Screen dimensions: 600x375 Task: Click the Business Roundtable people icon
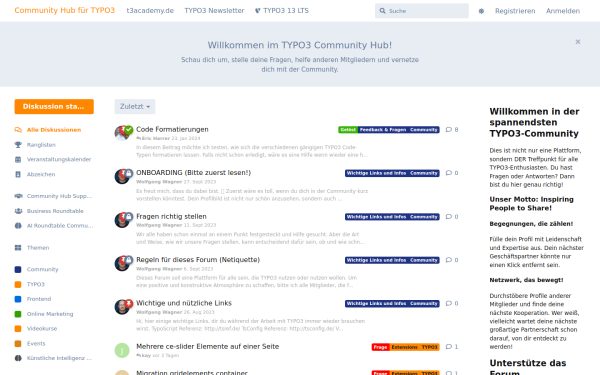point(18,211)
